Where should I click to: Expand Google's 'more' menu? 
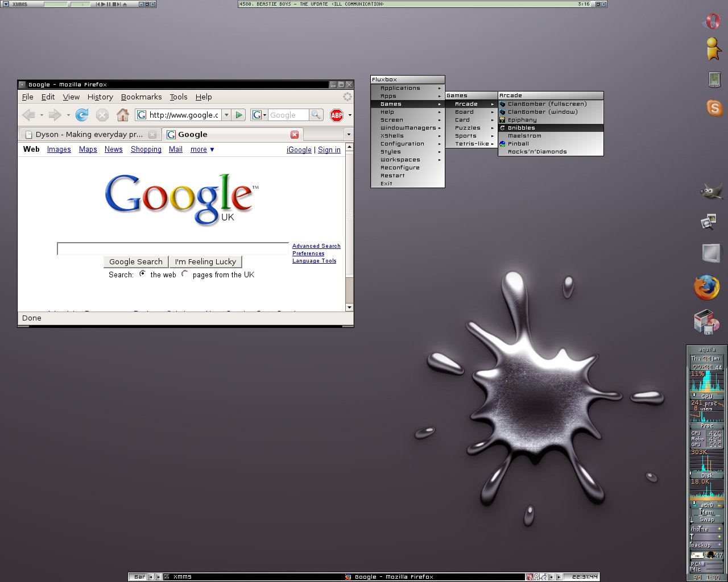pos(202,149)
